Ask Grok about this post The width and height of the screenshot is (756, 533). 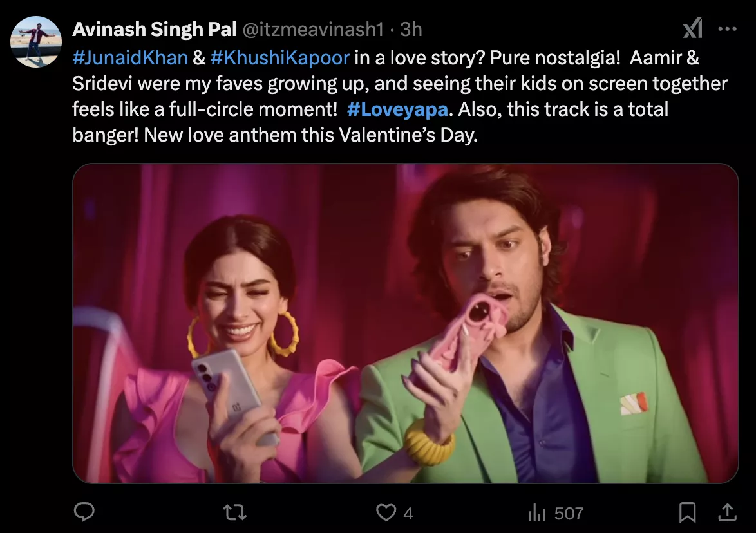click(x=692, y=29)
